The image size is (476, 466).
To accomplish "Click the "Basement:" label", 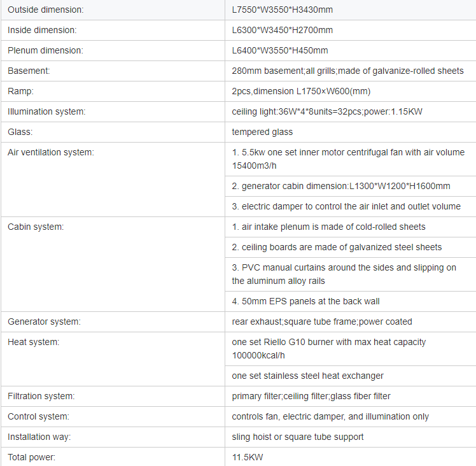I will (x=29, y=71).
